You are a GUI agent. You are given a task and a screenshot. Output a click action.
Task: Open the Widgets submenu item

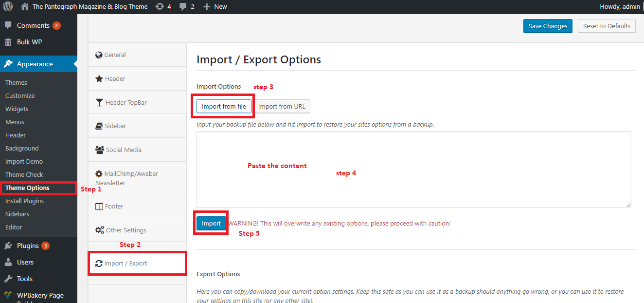17,109
